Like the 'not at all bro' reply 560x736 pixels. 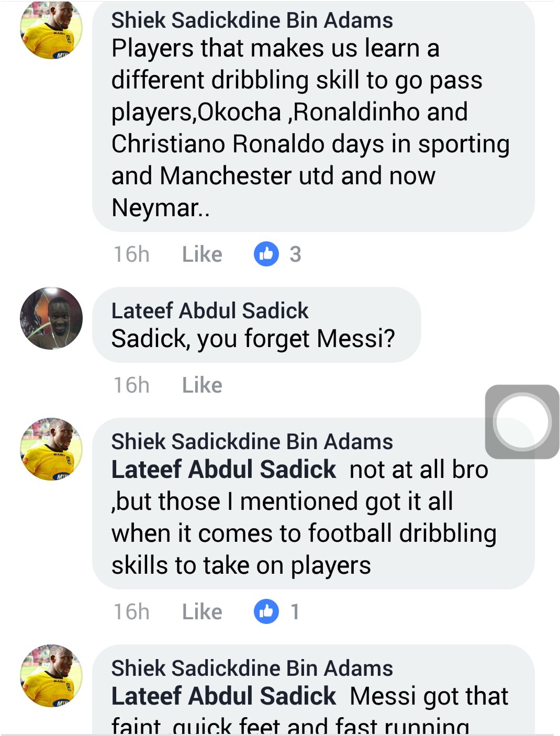[202, 612]
